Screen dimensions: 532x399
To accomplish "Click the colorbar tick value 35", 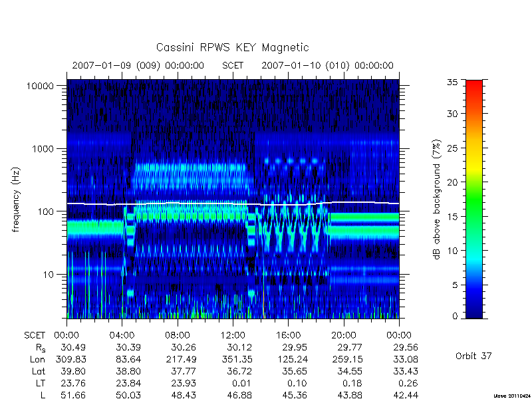I will [452, 82].
